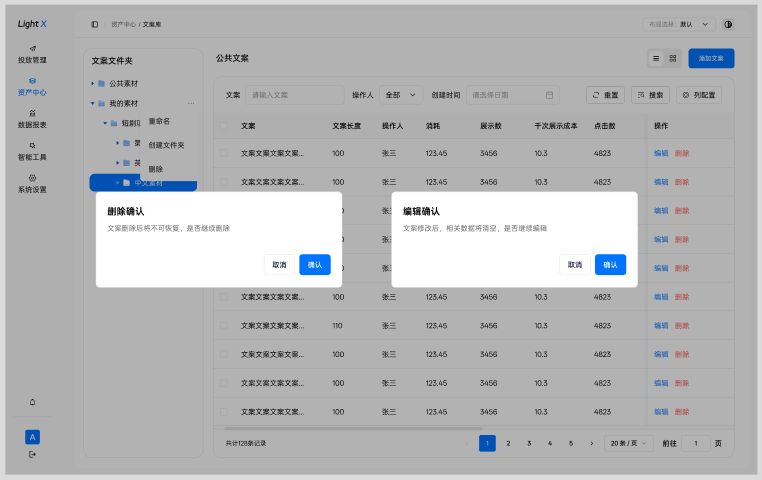
Task: Collapse the 短剧 subfolder arrow
Action: coord(105,123)
